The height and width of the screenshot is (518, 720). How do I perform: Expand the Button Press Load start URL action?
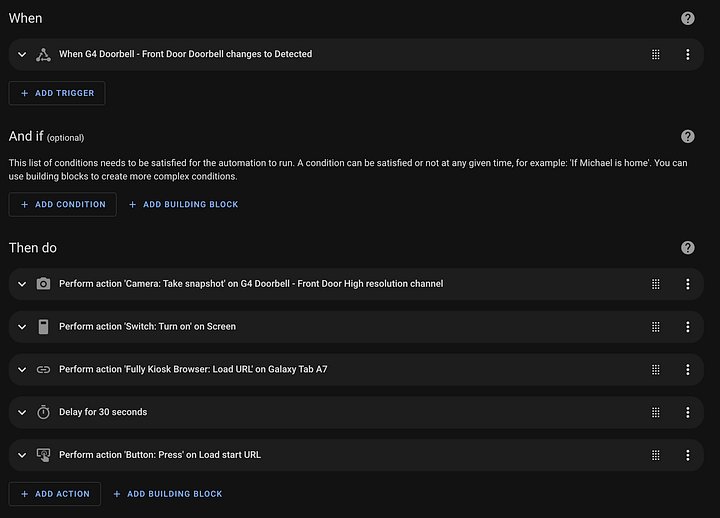coord(22,455)
